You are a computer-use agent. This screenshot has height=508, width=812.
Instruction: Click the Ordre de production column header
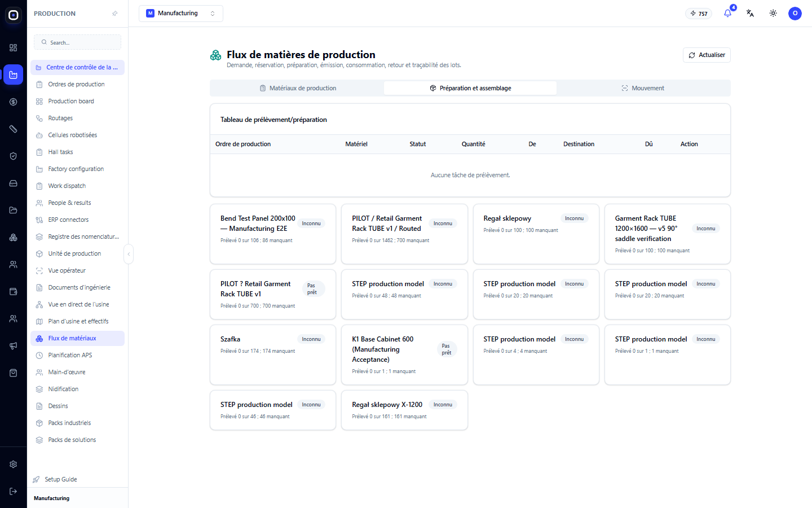click(243, 144)
